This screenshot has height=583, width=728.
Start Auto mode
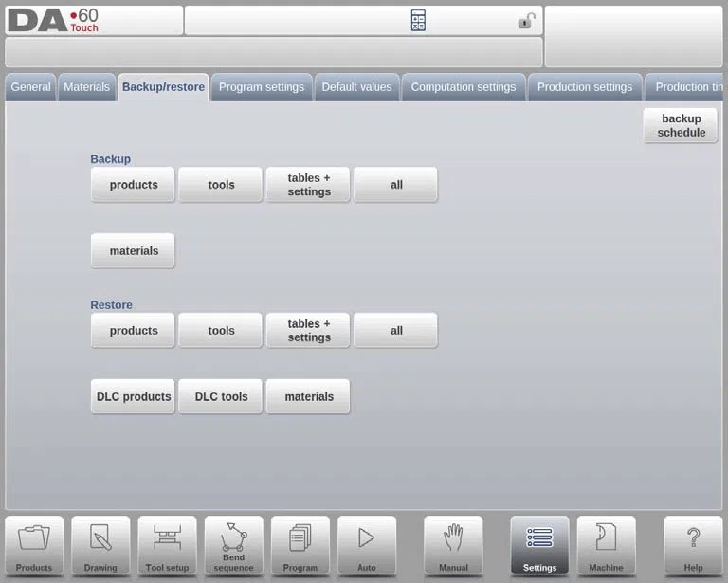[367, 546]
